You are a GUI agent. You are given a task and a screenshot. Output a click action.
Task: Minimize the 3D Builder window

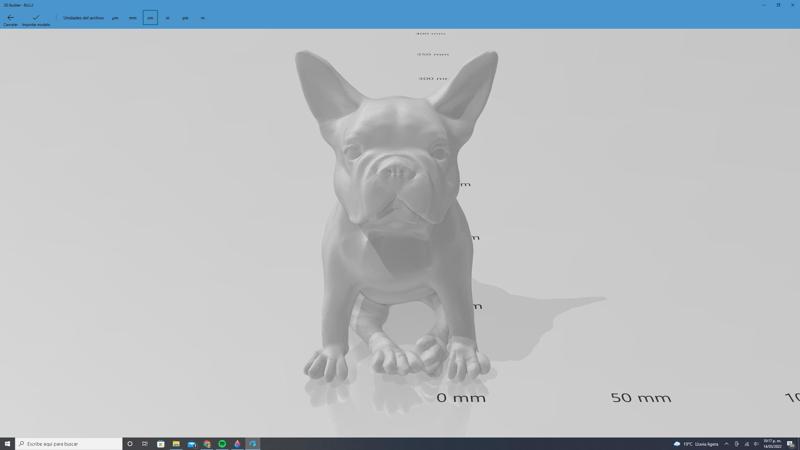pos(764,5)
